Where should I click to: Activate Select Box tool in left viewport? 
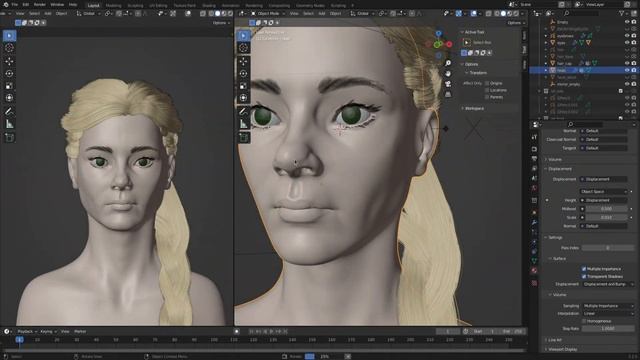[9, 36]
